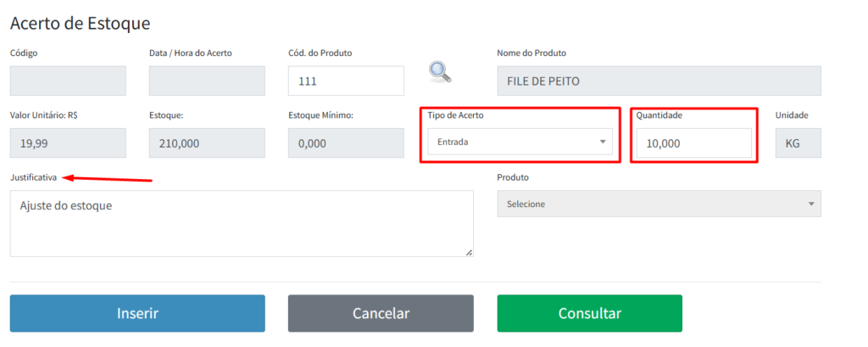This screenshot has height=347, width=868.
Task: Click the magnifier product search icon
Action: pyautogui.click(x=439, y=71)
